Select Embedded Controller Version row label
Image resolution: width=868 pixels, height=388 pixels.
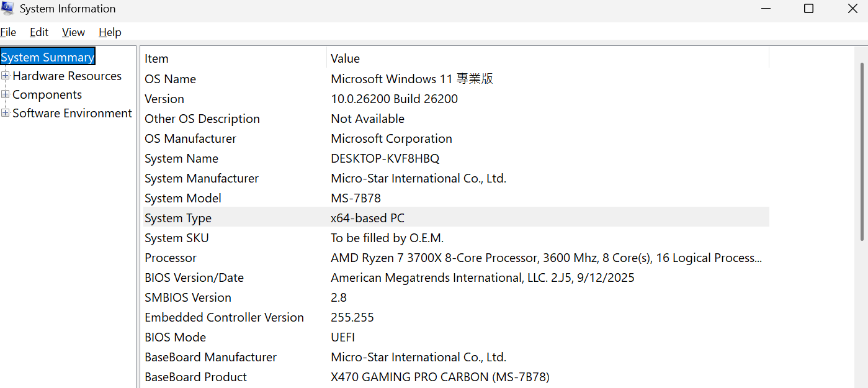tap(225, 317)
